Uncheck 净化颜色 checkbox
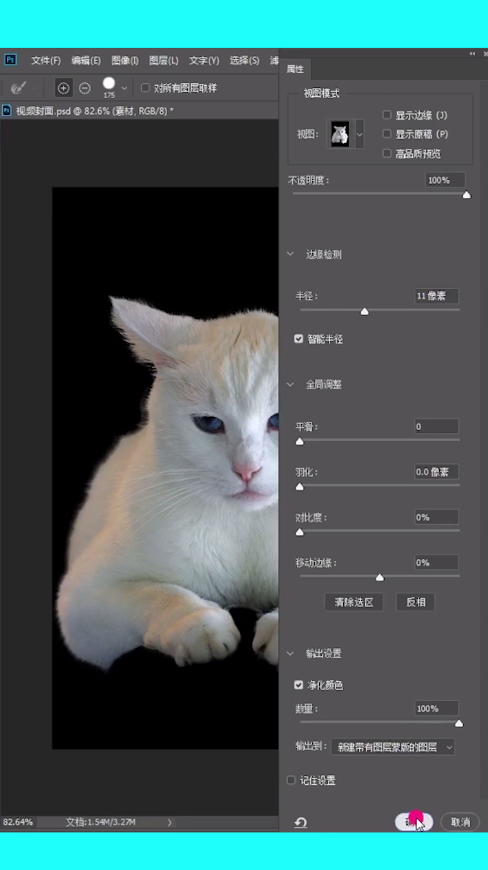Image resolution: width=488 pixels, height=870 pixels. [298, 685]
